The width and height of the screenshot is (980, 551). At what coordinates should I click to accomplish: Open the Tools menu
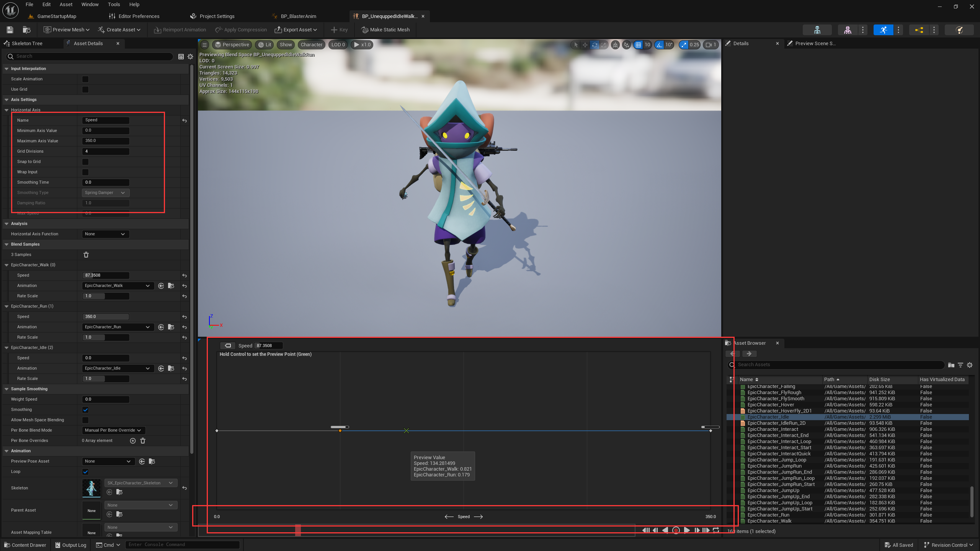[x=114, y=5]
